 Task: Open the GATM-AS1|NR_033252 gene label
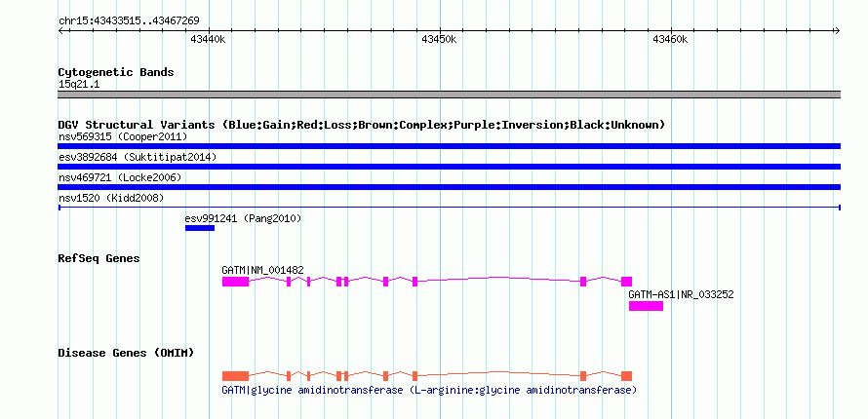(x=681, y=294)
